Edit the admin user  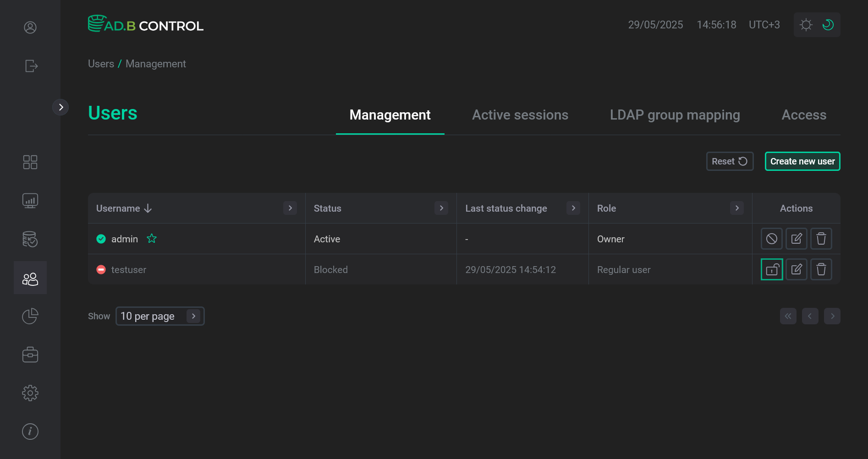pyautogui.click(x=796, y=239)
